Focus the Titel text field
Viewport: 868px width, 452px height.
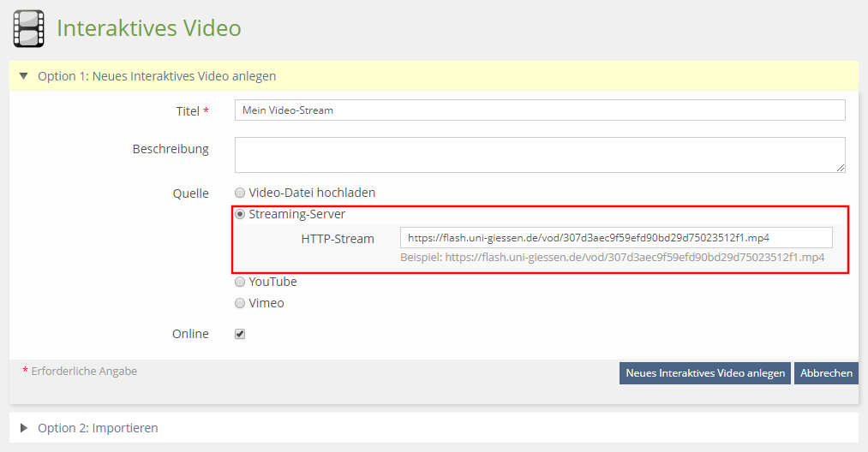(539, 110)
